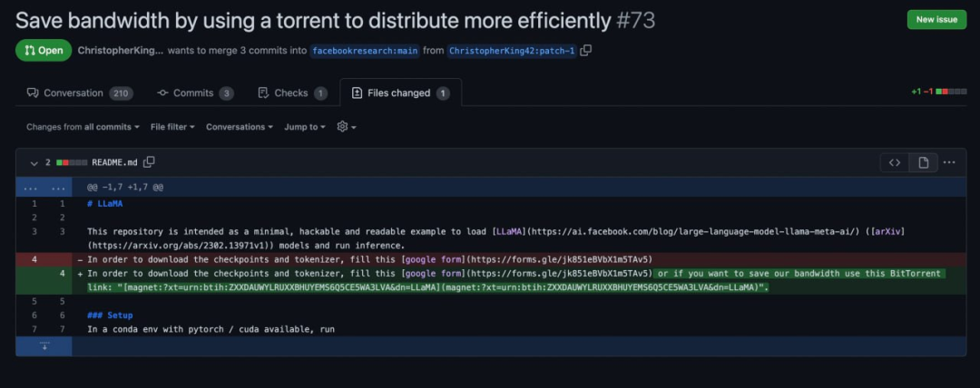This screenshot has height=388, width=980.
Task: Click the New issue button
Action: click(936, 19)
